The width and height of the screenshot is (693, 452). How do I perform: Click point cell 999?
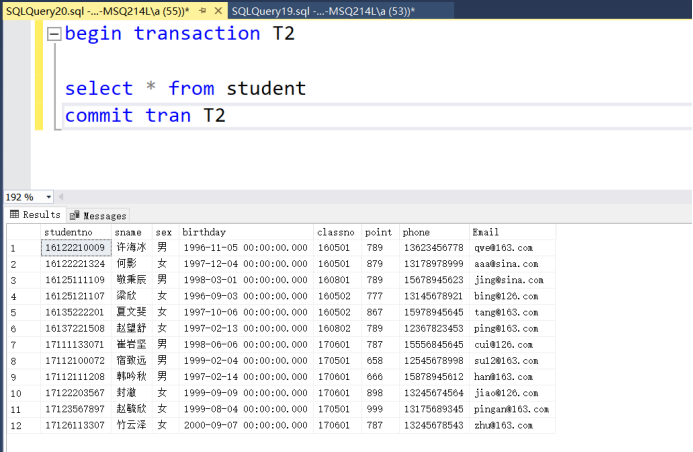click(380, 410)
